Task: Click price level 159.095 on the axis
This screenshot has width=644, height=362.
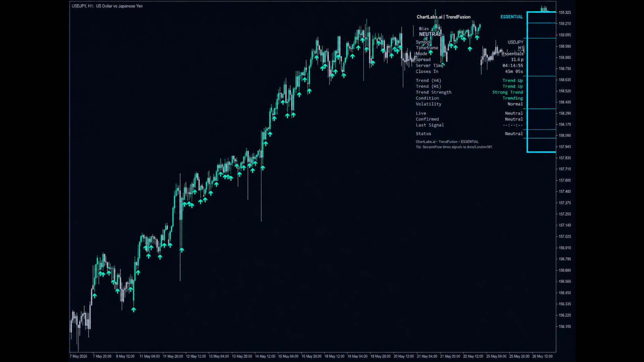Action: [x=565, y=35]
